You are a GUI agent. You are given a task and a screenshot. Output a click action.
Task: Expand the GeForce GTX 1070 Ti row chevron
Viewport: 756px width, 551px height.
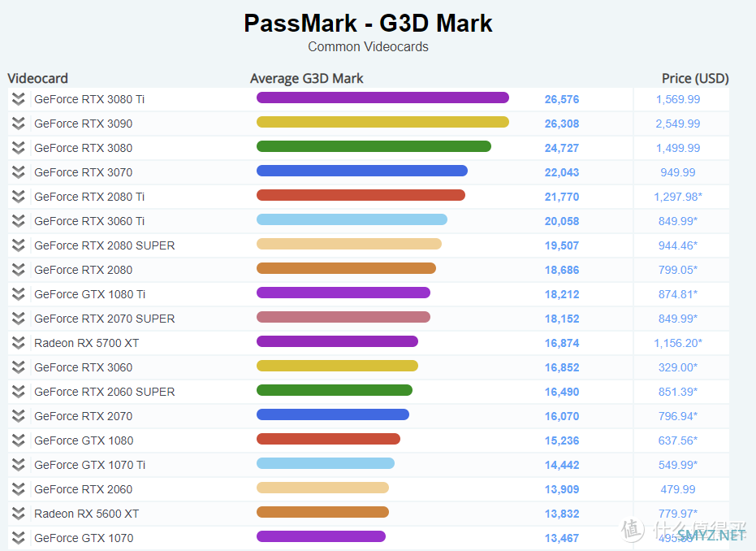tap(19, 465)
